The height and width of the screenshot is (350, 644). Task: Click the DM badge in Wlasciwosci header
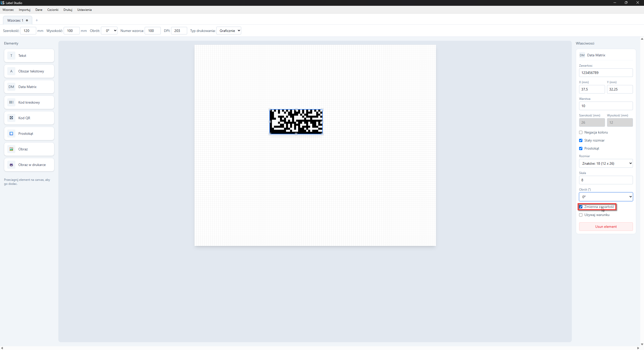[x=582, y=55]
